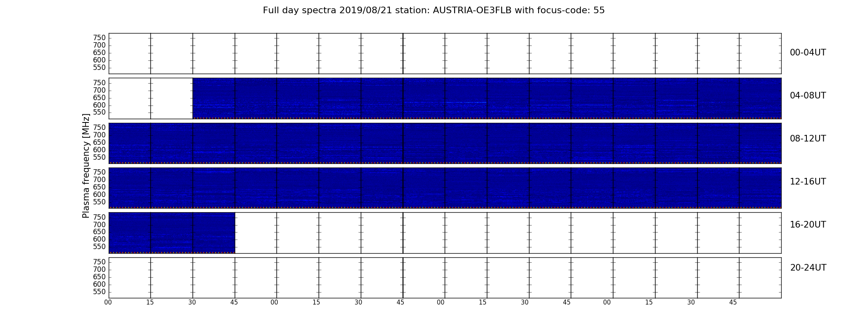Click the 550 tick label of the 00-04UT panel
Image resolution: width=868 pixels, height=331 pixels.
99,68
